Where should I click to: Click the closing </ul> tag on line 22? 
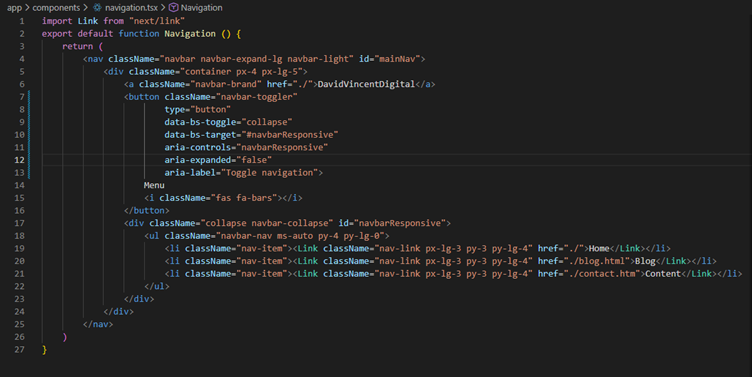tap(156, 286)
